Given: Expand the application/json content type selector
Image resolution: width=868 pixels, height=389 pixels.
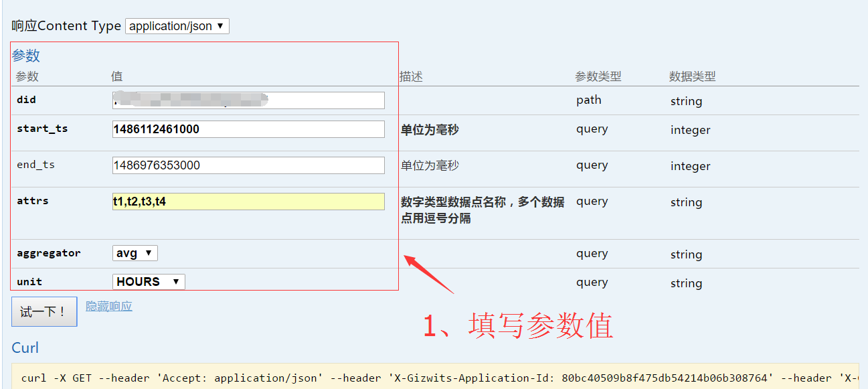Looking at the screenshot, I should (176, 25).
